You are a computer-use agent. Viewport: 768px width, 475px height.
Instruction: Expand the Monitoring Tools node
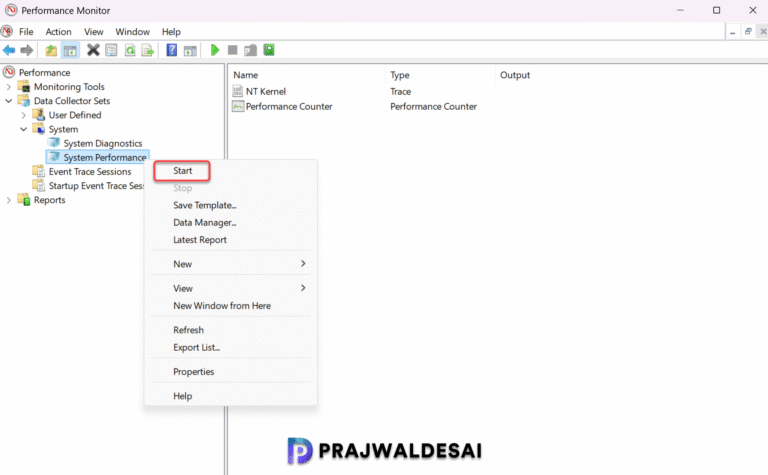pos(8,87)
